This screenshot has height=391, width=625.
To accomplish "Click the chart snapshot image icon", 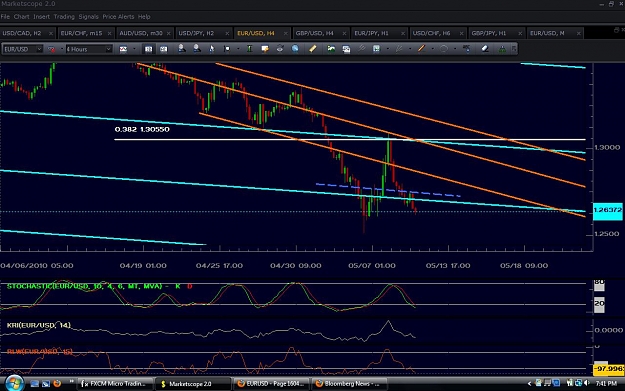I will pos(346,49).
